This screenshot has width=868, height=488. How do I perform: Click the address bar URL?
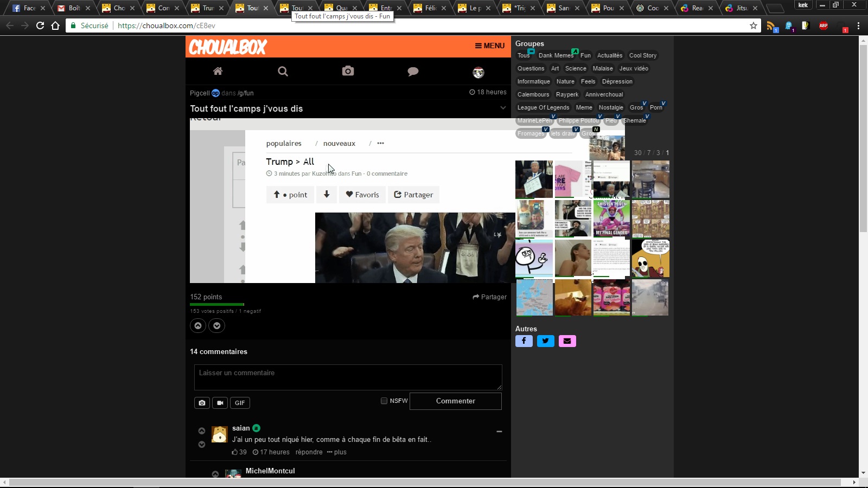[x=167, y=25]
